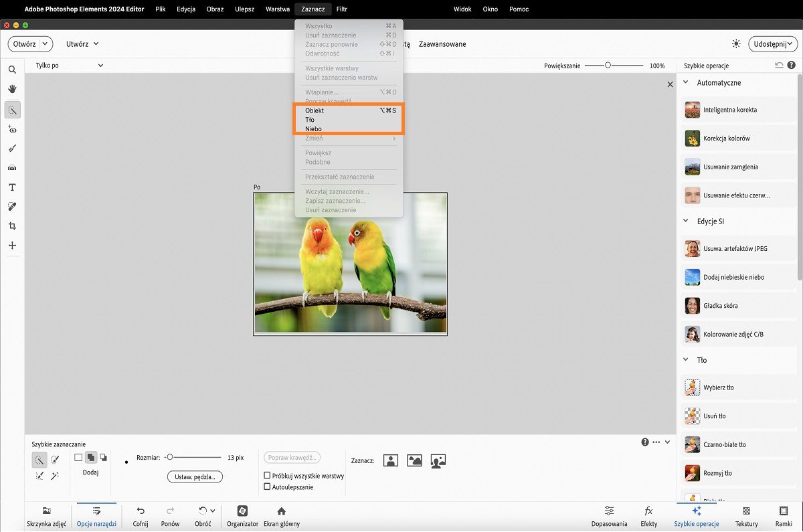Collapse the Edycje SI section

[x=686, y=221]
